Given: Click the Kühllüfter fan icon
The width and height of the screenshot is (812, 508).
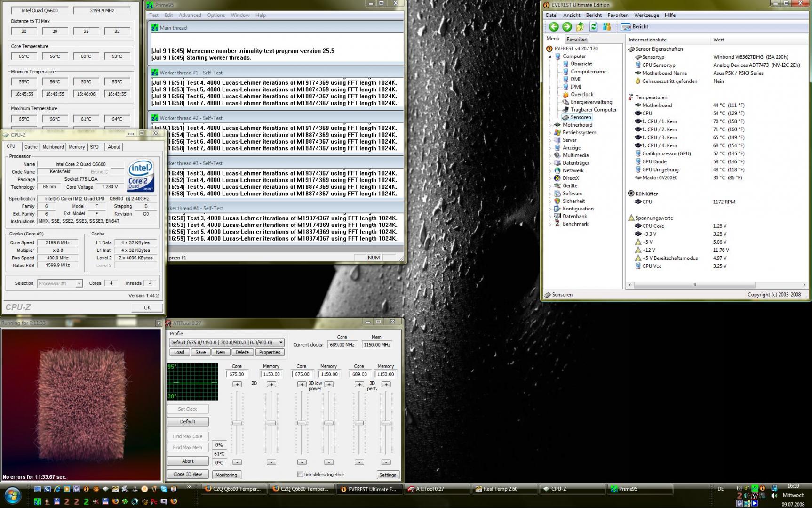Looking at the screenshot, I should point(631,194).
